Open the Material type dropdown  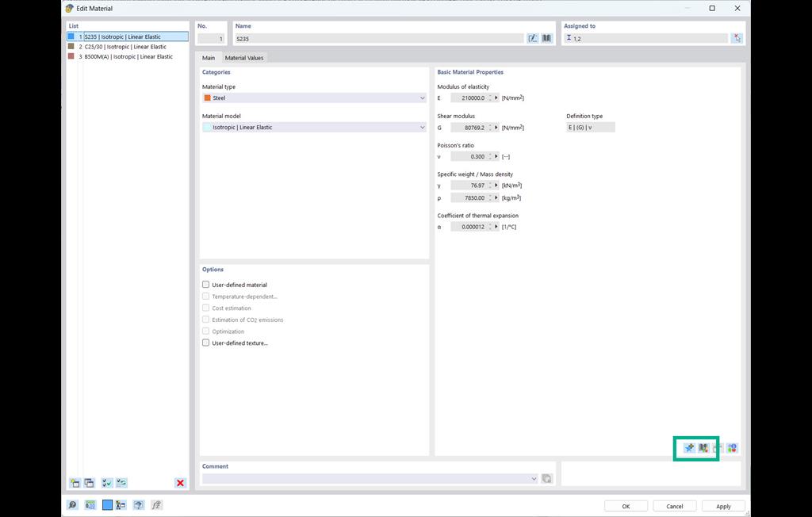pos(423,98)
